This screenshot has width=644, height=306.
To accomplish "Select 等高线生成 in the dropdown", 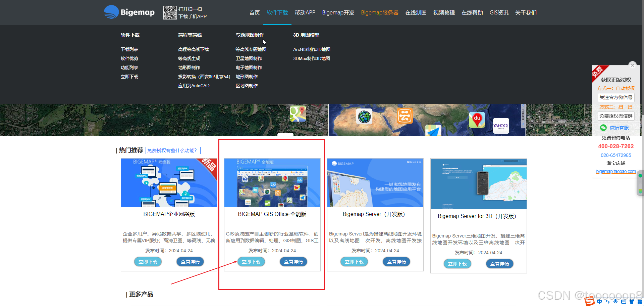I will point(189,58).
